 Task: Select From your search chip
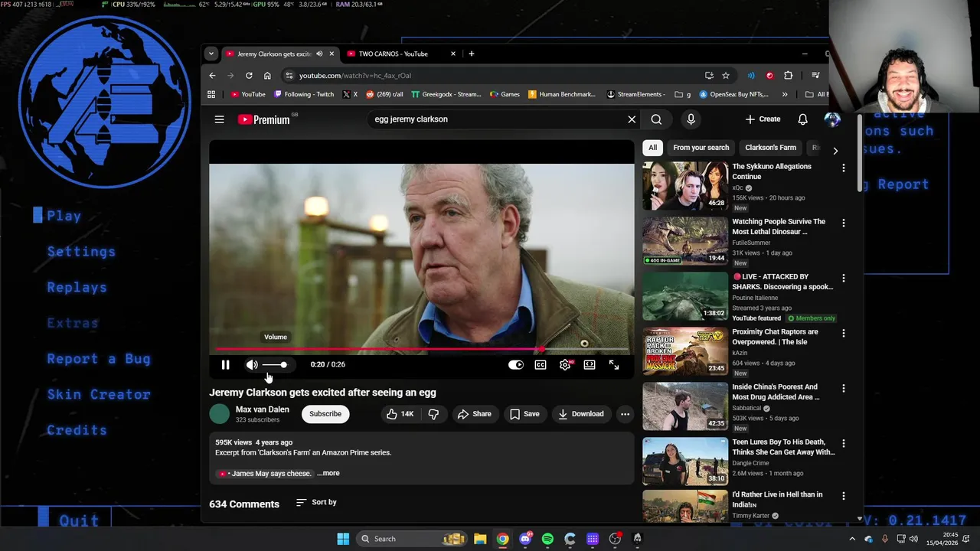(x=701, y=148)
